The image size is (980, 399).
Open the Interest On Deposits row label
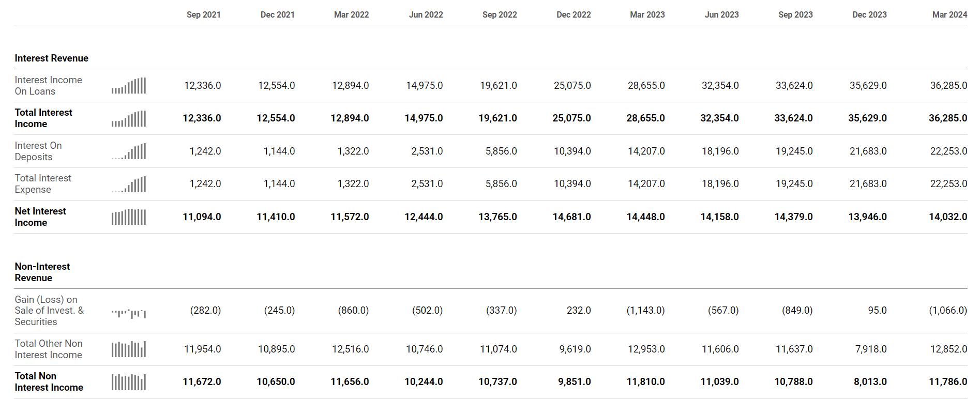[38, 151]
